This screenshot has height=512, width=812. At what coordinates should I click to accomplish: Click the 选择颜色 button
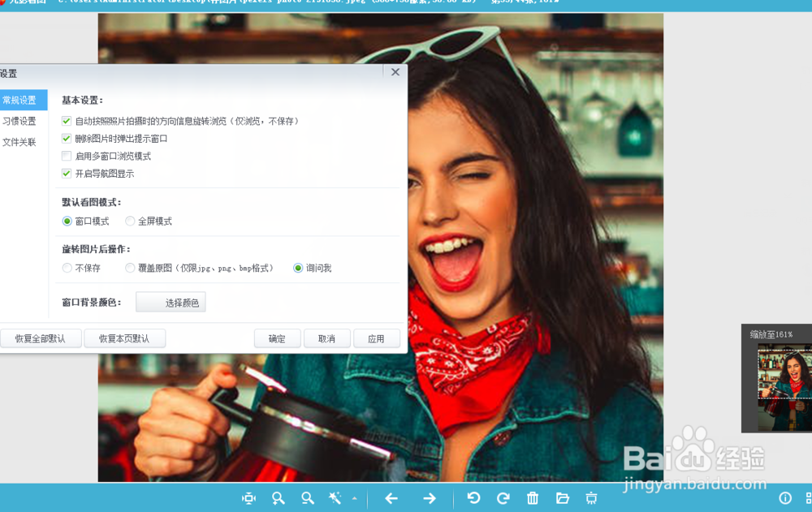171,303
